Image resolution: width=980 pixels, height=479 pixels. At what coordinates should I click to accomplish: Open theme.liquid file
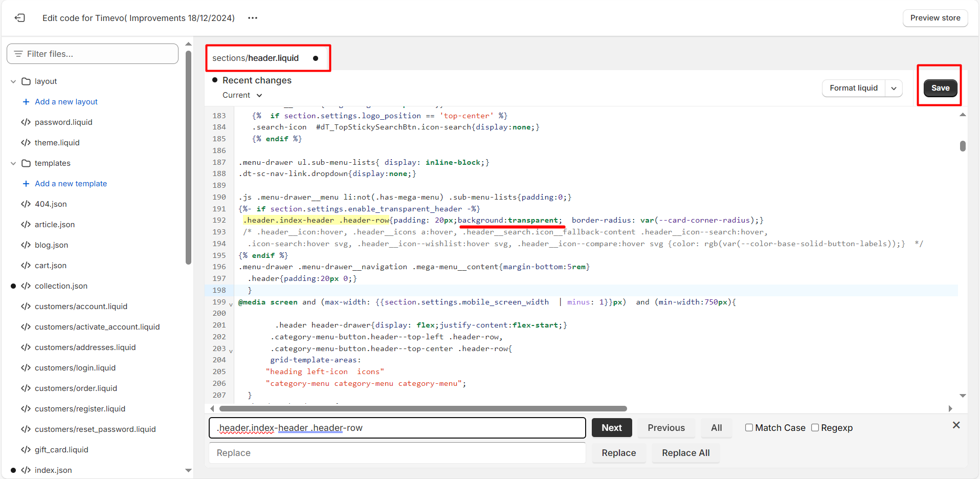click(x=57, y=143)
